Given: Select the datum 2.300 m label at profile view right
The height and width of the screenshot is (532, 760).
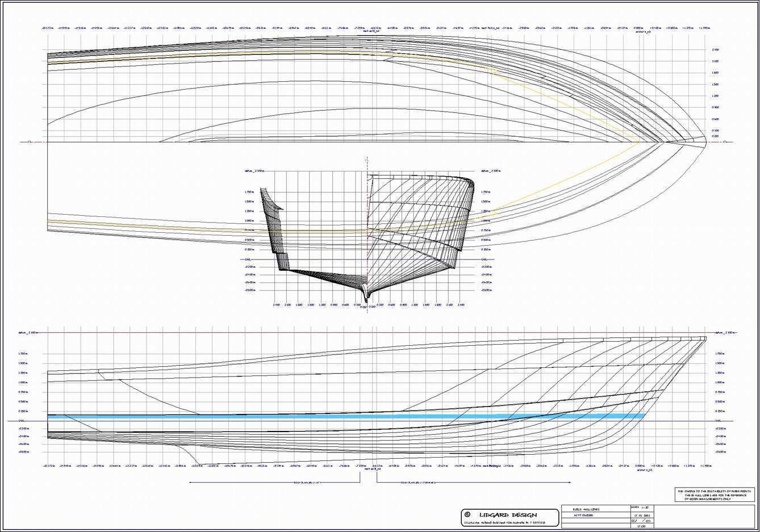Looking at the screenshot, I should pos(724,333).
